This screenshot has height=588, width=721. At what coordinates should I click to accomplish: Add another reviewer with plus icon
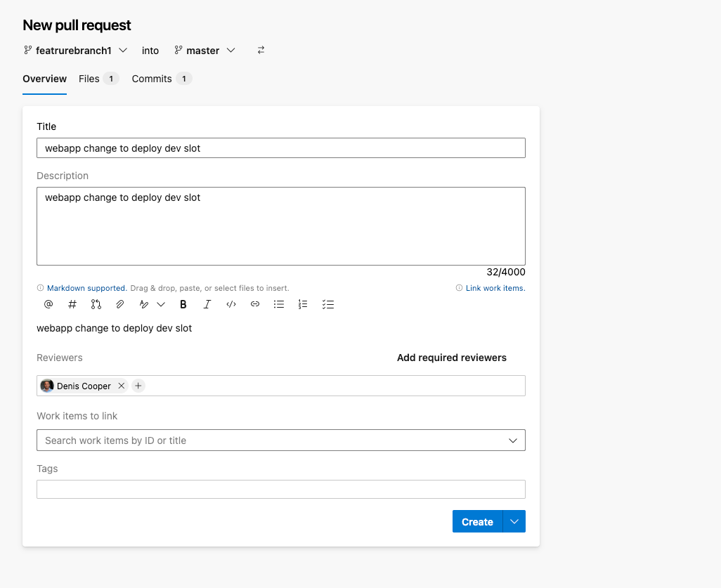pos(138,386)
